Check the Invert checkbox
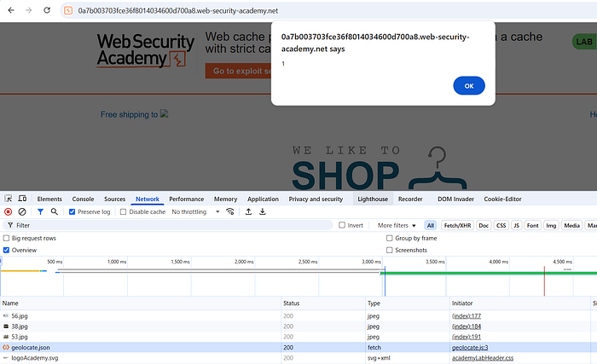Image resolution: width=597 pixels, height=364 pixels. point(342,225)
